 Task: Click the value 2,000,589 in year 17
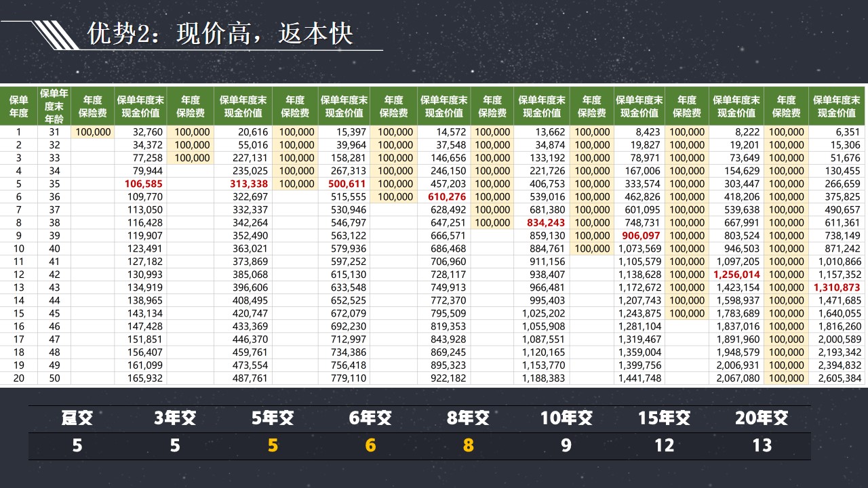tap(839, 339)
